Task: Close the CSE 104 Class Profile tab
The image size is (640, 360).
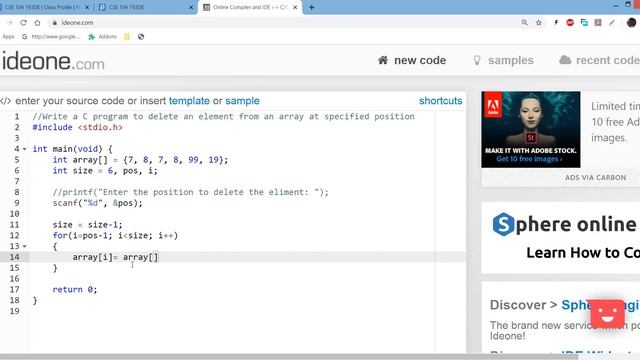Action: pos(87,7)
